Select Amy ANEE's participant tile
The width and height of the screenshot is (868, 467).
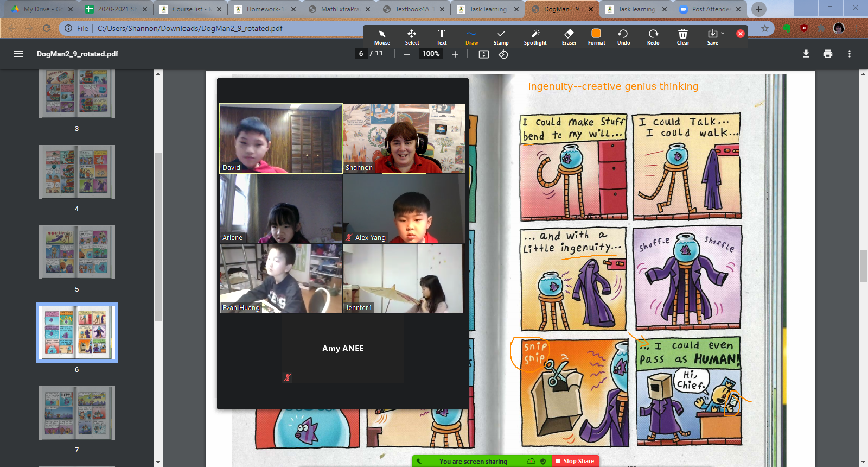[x=343, y=349]
